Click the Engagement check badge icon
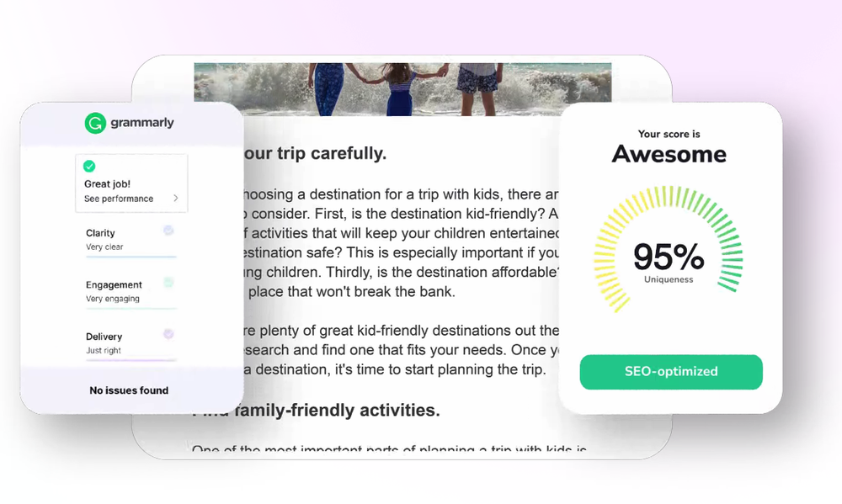The image size is (842, 504). pos(168,283)
